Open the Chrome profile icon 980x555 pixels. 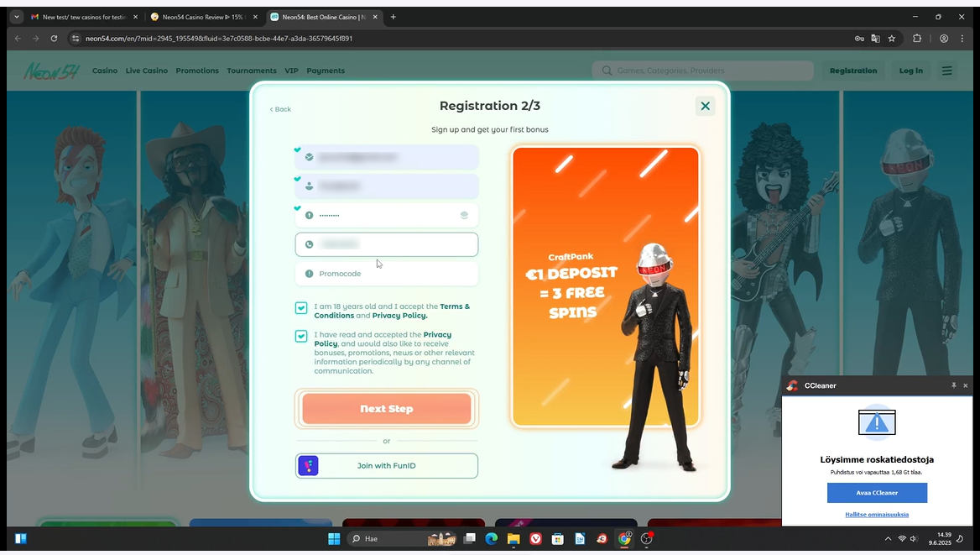point(944,38)
